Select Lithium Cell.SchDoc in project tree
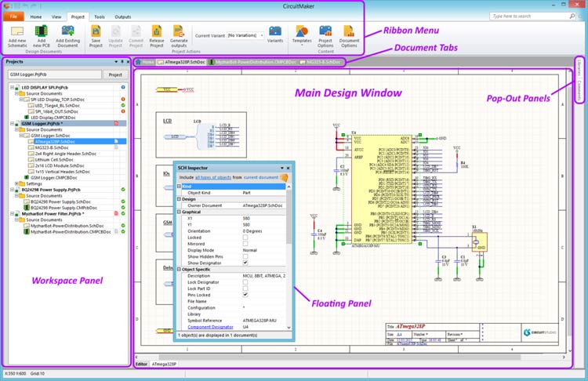 tap(54, 160)
